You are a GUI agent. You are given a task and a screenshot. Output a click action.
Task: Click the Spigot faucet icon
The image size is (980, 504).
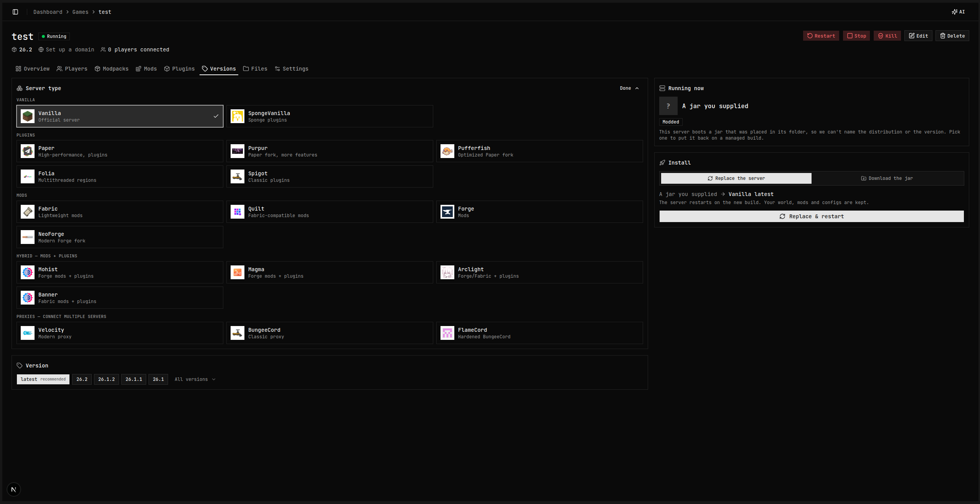coord(238,176)
